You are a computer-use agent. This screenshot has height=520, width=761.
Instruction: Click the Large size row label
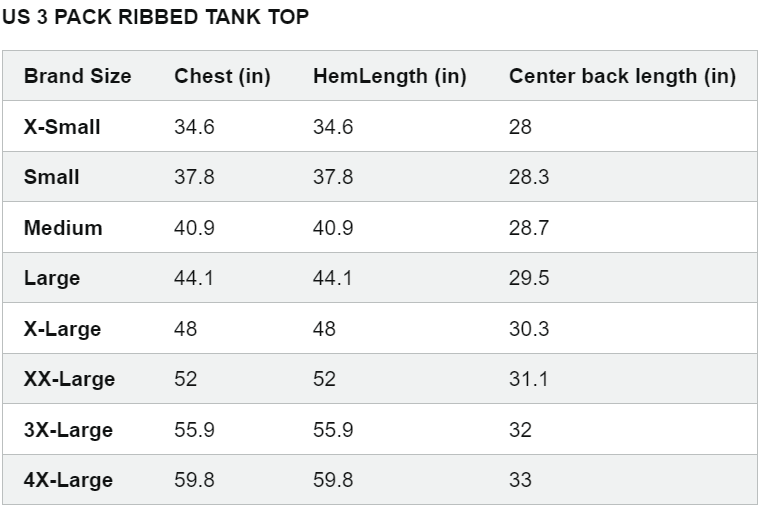[52, 279]
